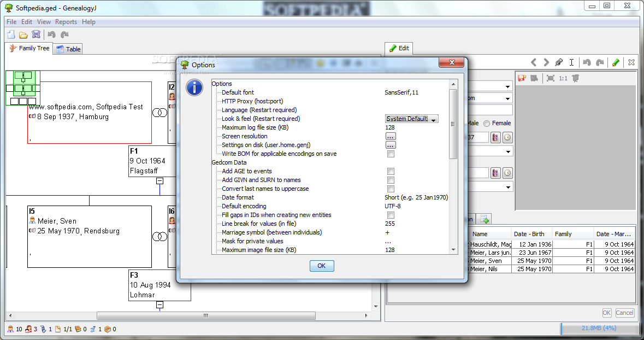The image size is (644, 340).
Task: Click Settings on disk ellipsis button
Action: coord(391,145)
